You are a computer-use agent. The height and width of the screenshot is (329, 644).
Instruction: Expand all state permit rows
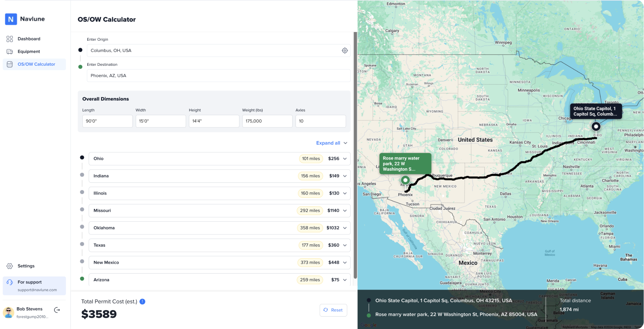tap(332, 143)
